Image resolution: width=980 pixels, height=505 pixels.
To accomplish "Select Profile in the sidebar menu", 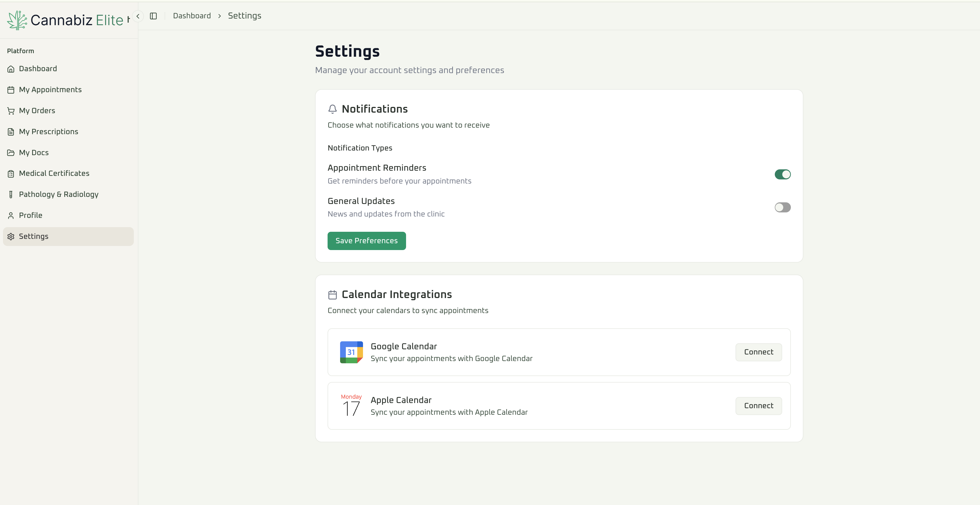I will click(31, 215).
